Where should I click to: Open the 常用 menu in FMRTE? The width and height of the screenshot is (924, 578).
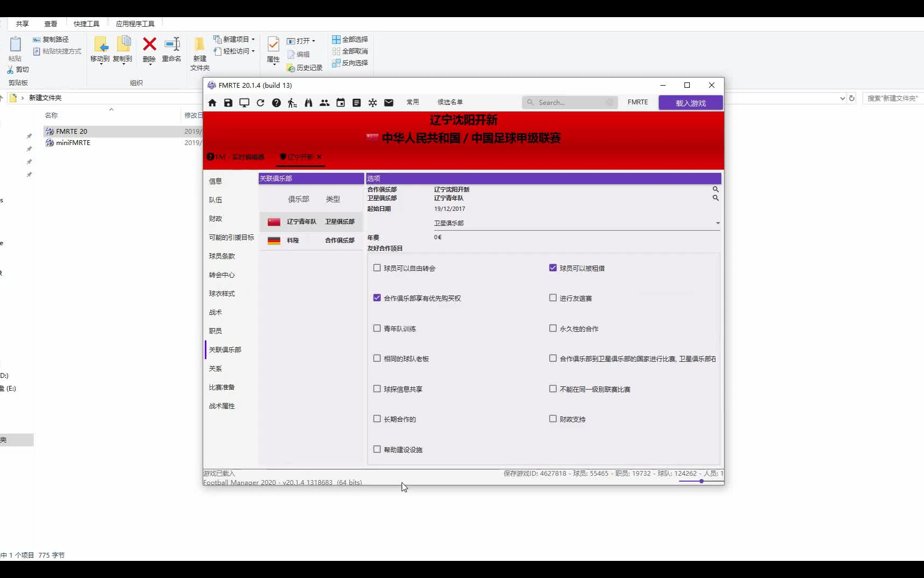[413, 102]
